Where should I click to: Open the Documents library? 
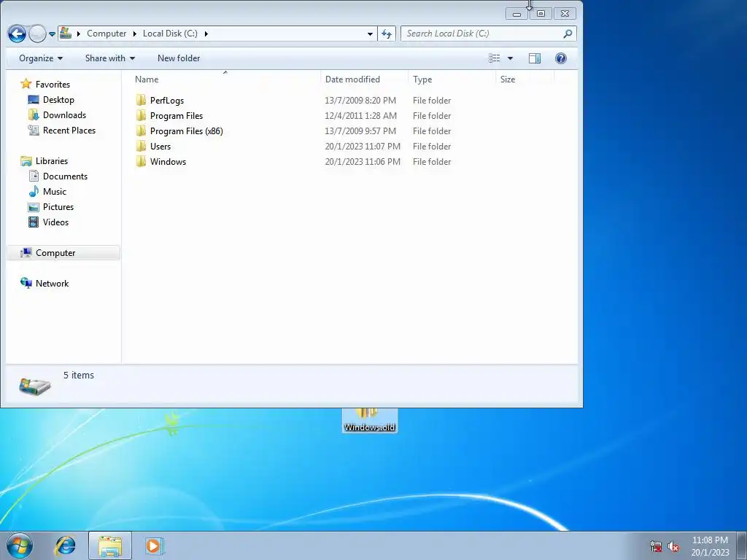click(x=65, y=176)
